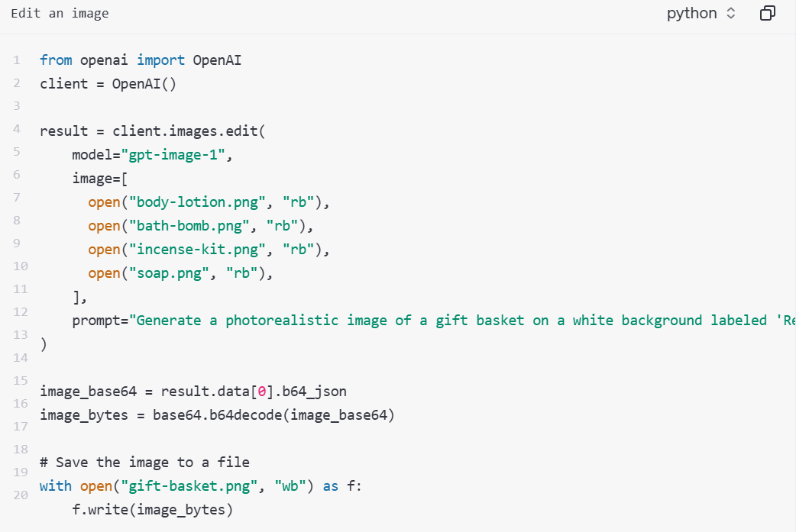The width and height of the screenshot is (796, 532).
Task: Click the "soap.png" filename string
Action: click(x=169, y=273)
